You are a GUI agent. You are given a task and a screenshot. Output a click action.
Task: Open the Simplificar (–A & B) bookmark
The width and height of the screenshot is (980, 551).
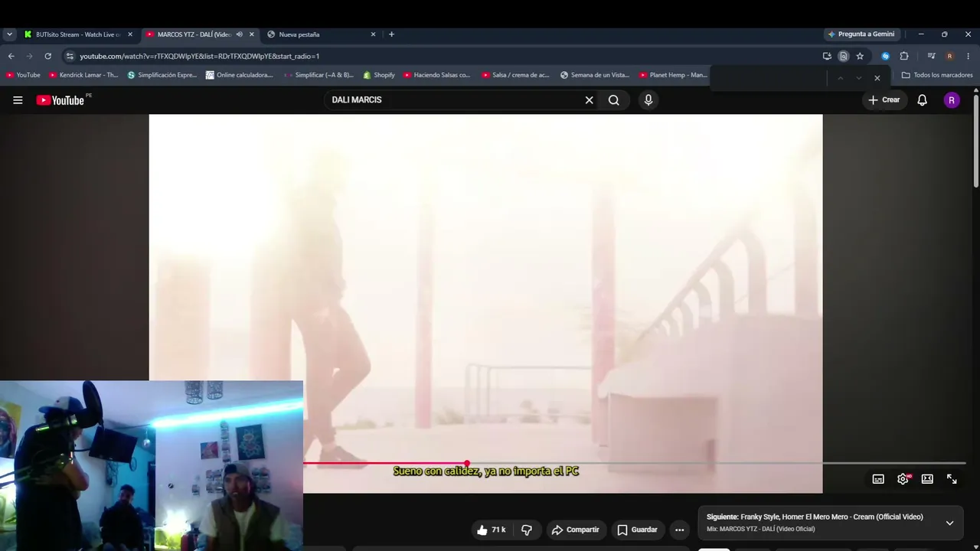318,75
